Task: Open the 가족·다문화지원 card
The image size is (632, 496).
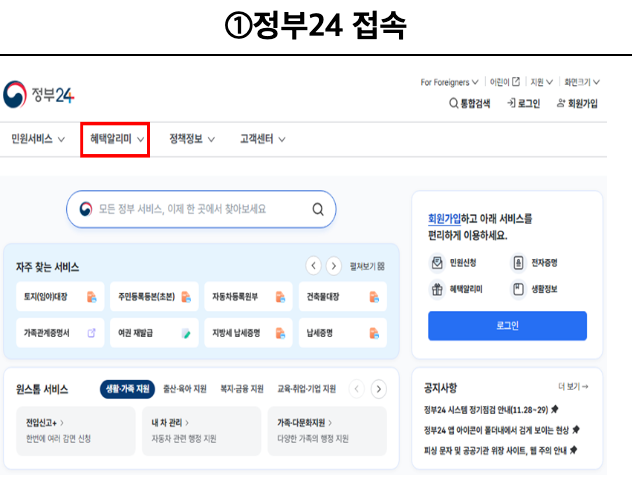Action: pyautogui.click(x=327, y=431)
